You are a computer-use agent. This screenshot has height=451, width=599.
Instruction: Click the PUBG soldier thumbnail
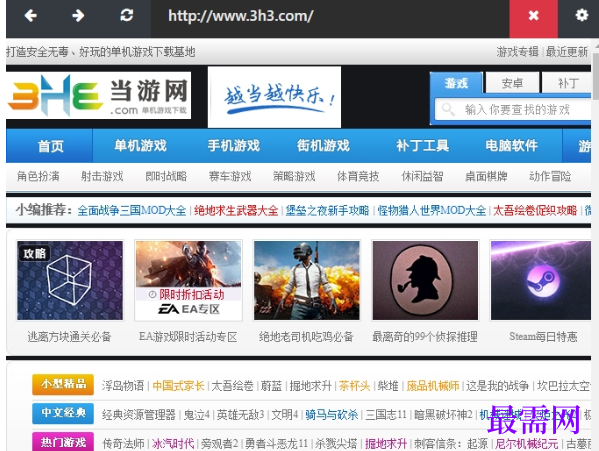pos(307,280)
